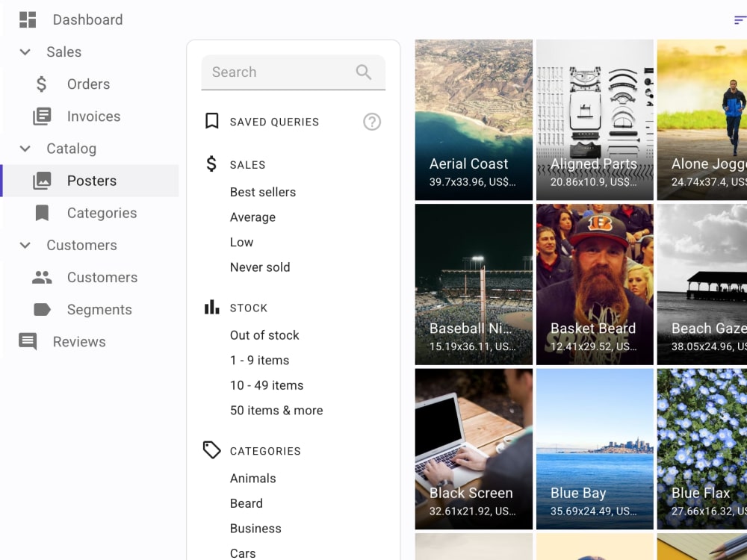This screenshot has width=747, height=560.
Task: Open the Alone Jogger poster
Action: [702, 120]
